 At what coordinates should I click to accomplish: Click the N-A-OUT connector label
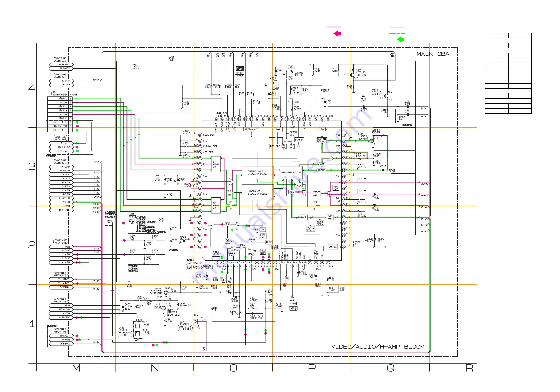[62, 336]
